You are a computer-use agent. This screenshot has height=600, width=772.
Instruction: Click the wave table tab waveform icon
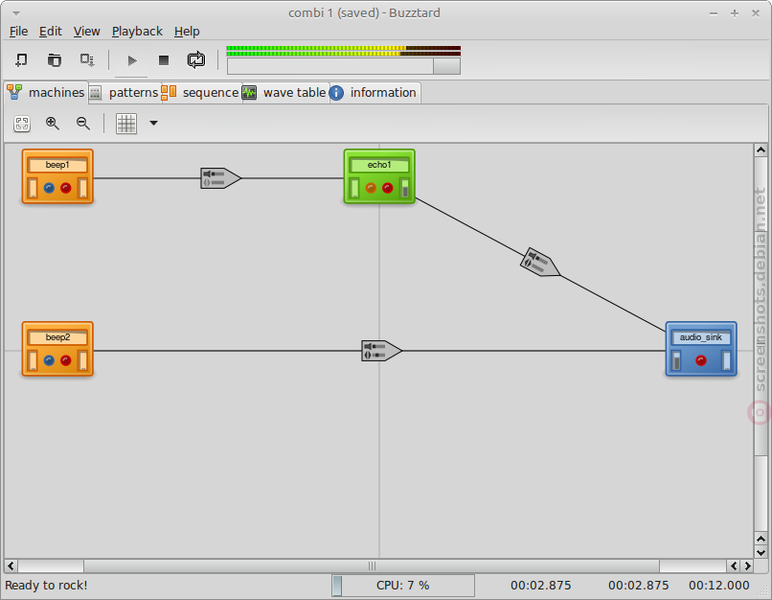click(x=249, y=93)
